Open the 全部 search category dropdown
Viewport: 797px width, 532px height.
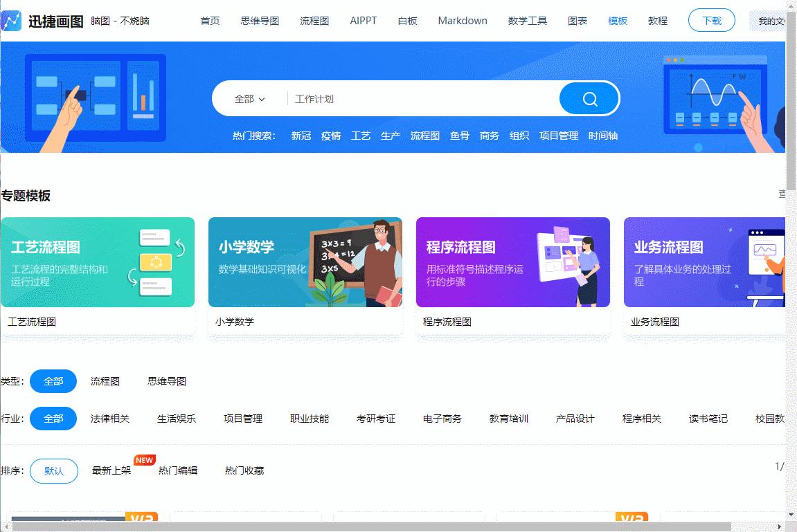click(249, 99)
